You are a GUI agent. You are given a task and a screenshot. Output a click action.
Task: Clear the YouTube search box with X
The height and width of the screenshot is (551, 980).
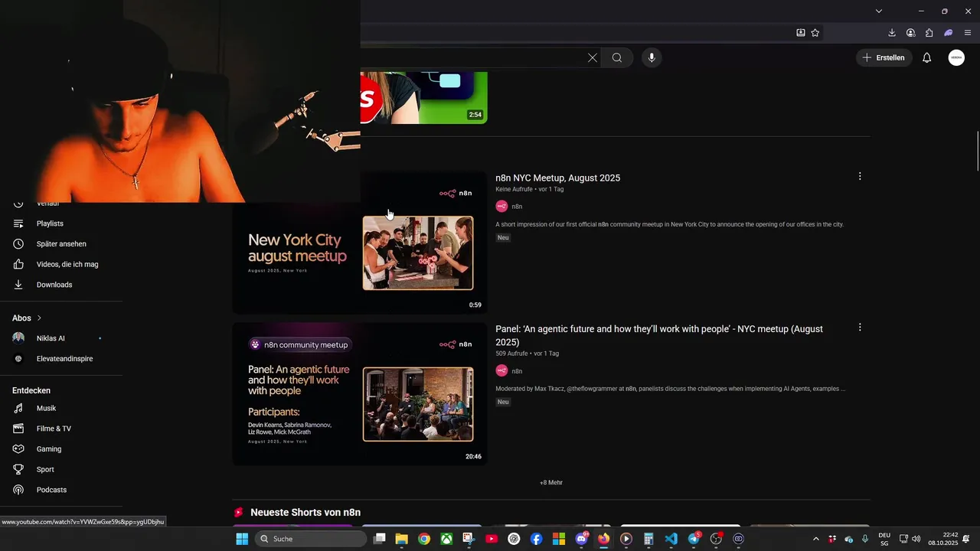coord(593,57)
